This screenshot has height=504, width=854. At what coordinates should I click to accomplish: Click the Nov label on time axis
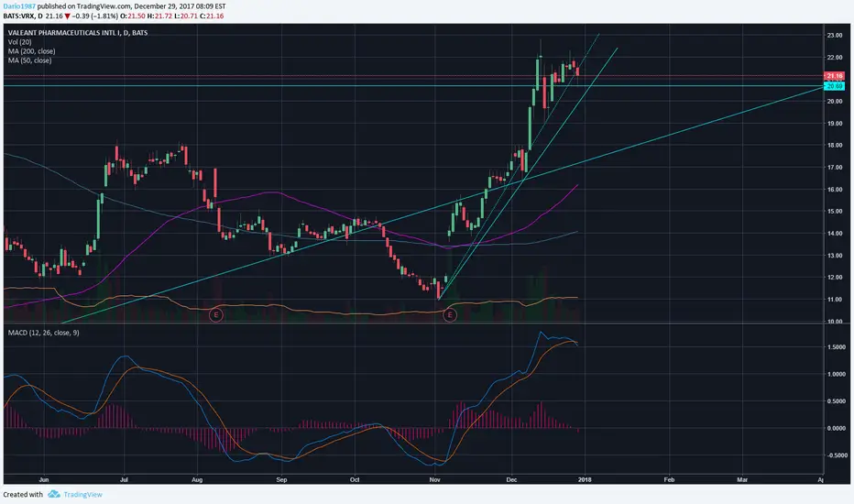pos(434,480)
